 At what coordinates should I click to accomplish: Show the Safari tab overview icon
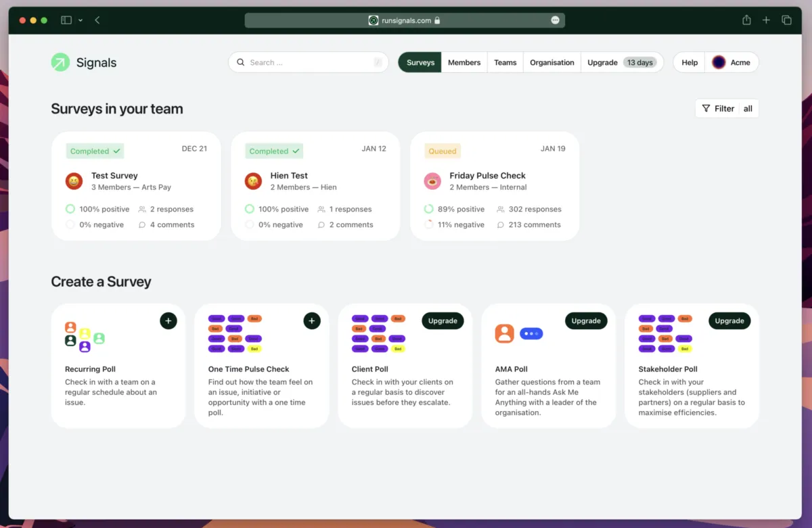[x=786, y=20]
